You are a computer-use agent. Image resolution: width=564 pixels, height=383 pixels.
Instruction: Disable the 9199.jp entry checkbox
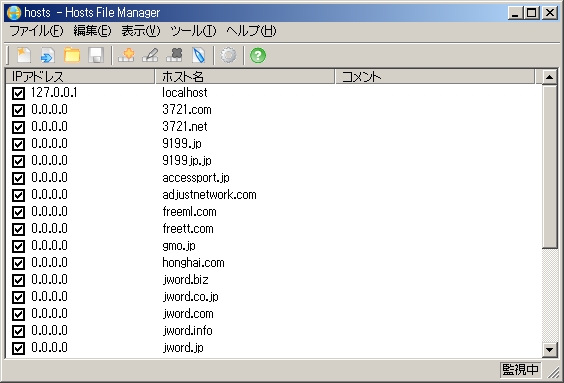point(18,144)
